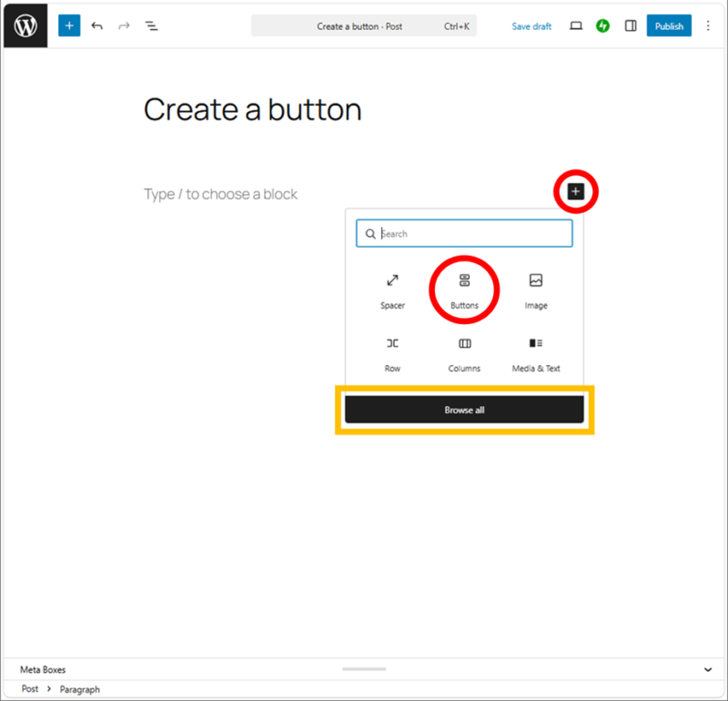The image size is (728, 701).
Task: Click the WordPress logo icon
Action: (25, 25)
